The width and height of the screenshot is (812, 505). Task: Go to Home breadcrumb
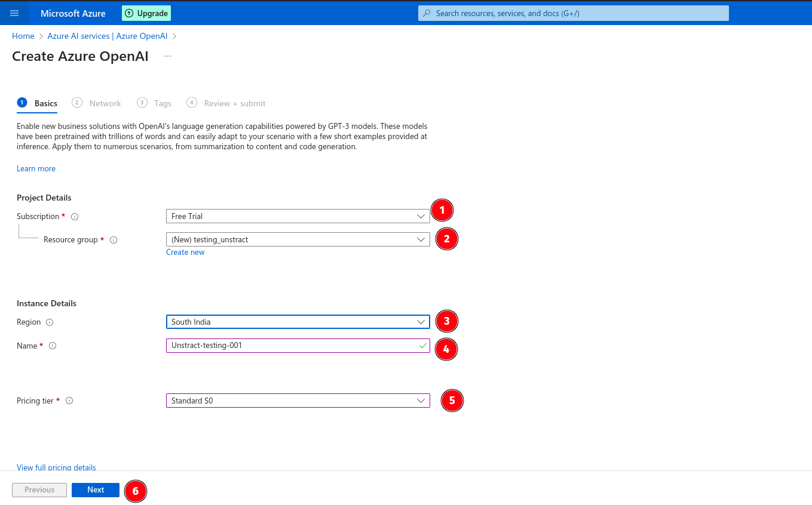[23, 36]
